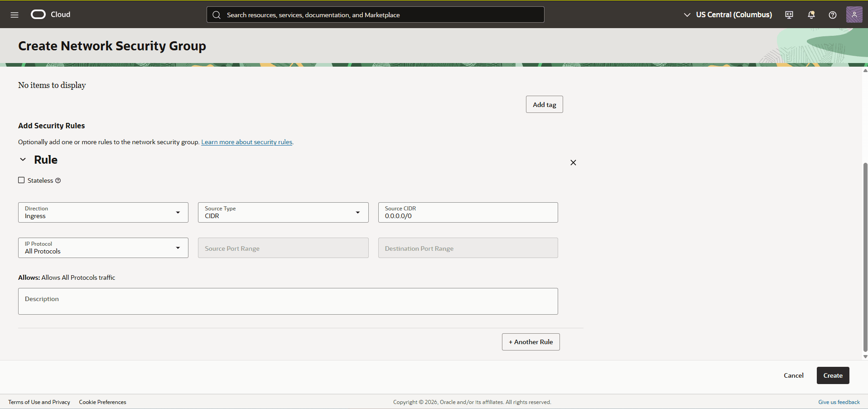Click the search magnifier icon

pos(217,15)
